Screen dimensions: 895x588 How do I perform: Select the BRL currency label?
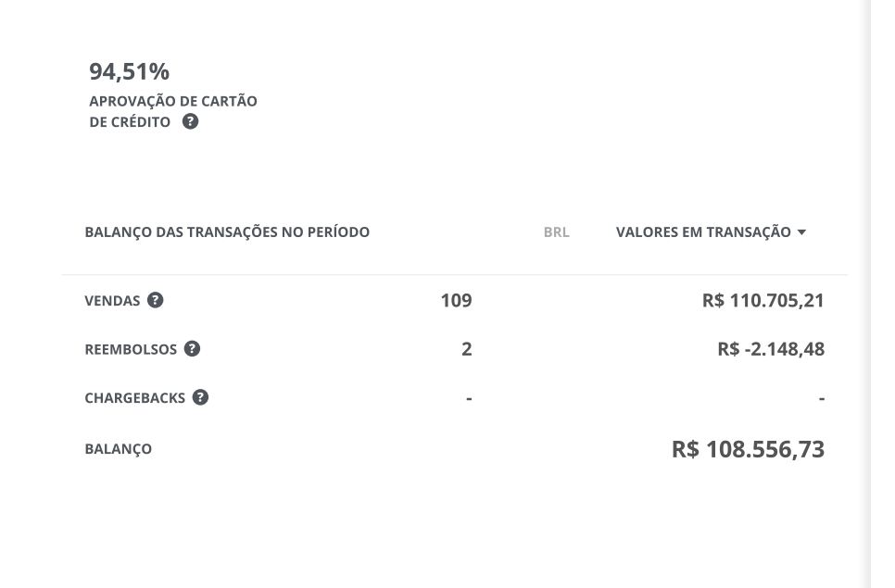556,232
